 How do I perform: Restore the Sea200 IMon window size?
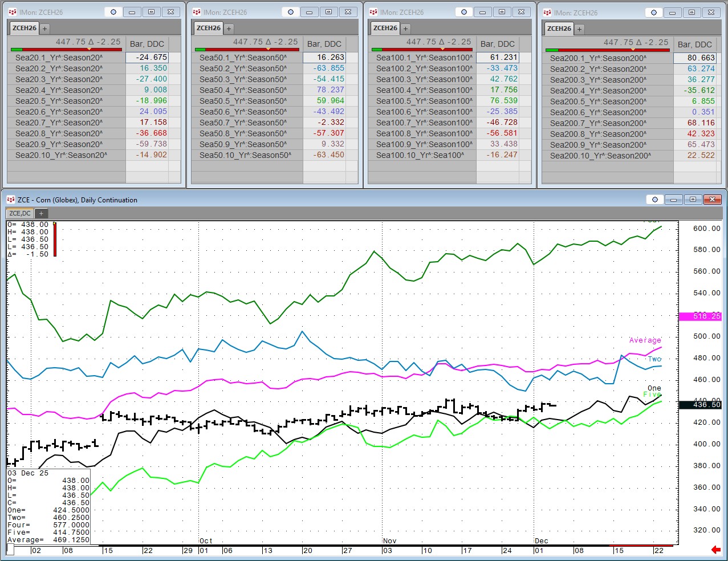tap(692, 13)
